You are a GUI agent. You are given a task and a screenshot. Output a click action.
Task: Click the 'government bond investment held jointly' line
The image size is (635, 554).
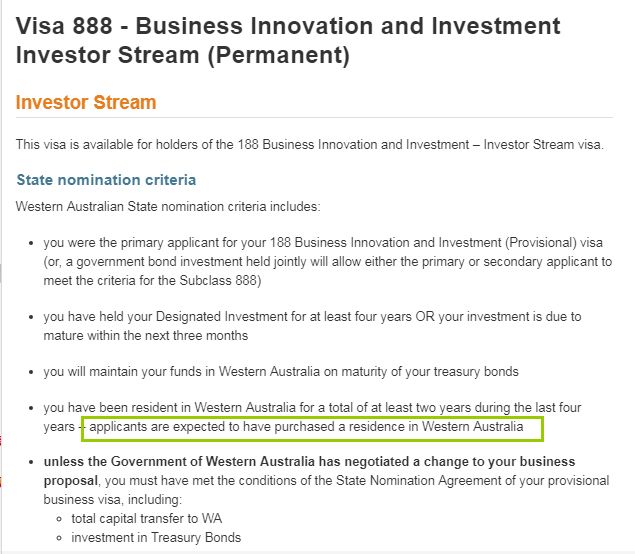point(328,262)
